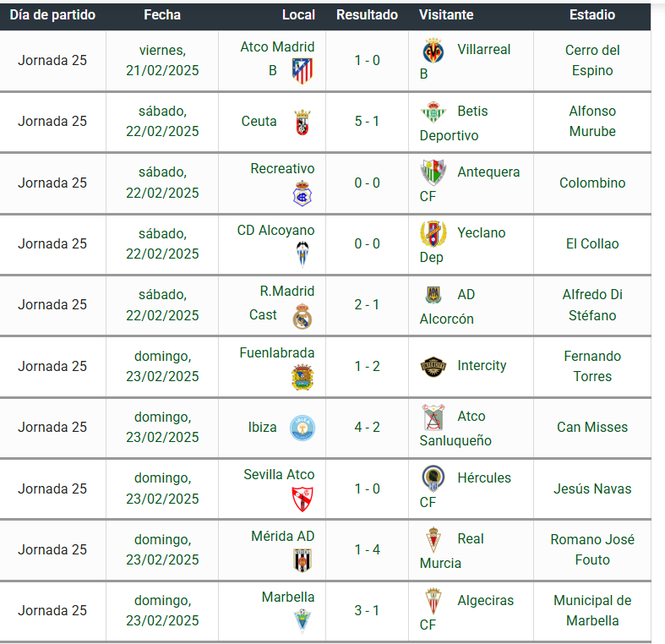
Task: Open the Real Murcia team link
Action: click(452, 550)
